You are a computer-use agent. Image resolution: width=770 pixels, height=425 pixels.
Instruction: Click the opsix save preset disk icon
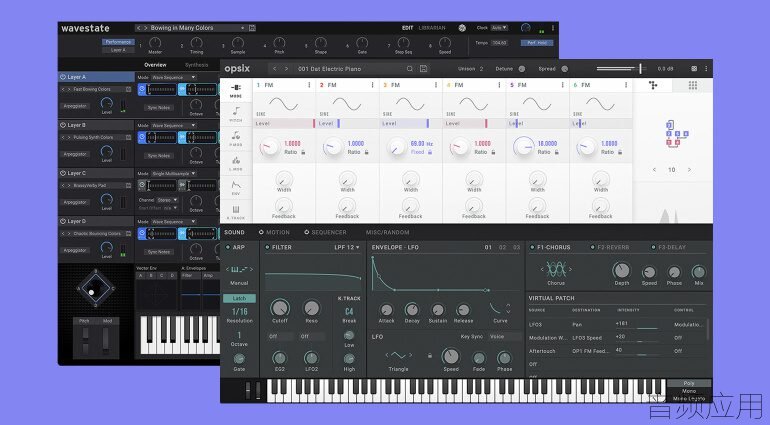(x=423, y=69)
